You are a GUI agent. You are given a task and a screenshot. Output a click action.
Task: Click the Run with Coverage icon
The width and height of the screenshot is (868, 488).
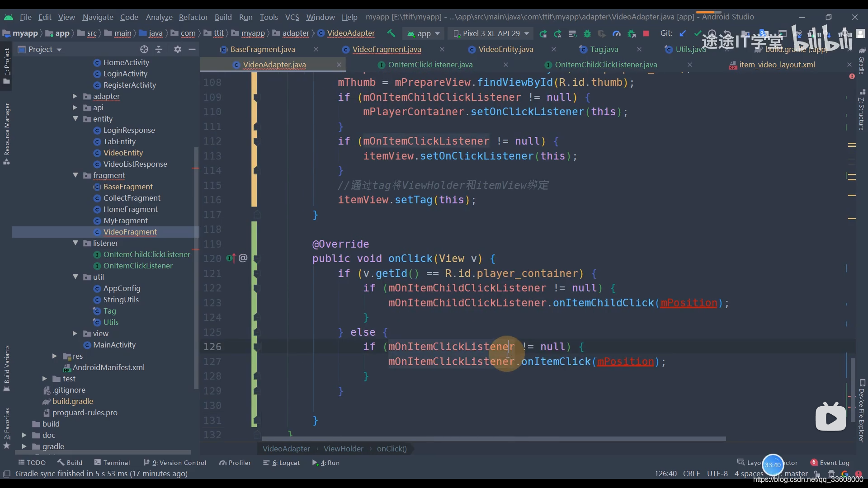(602, 33)
